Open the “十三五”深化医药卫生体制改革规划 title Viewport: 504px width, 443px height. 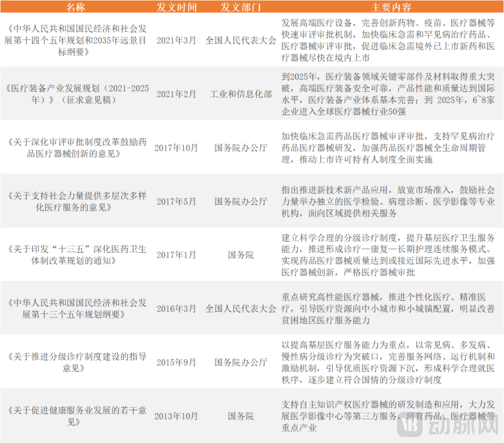[76, 255]
